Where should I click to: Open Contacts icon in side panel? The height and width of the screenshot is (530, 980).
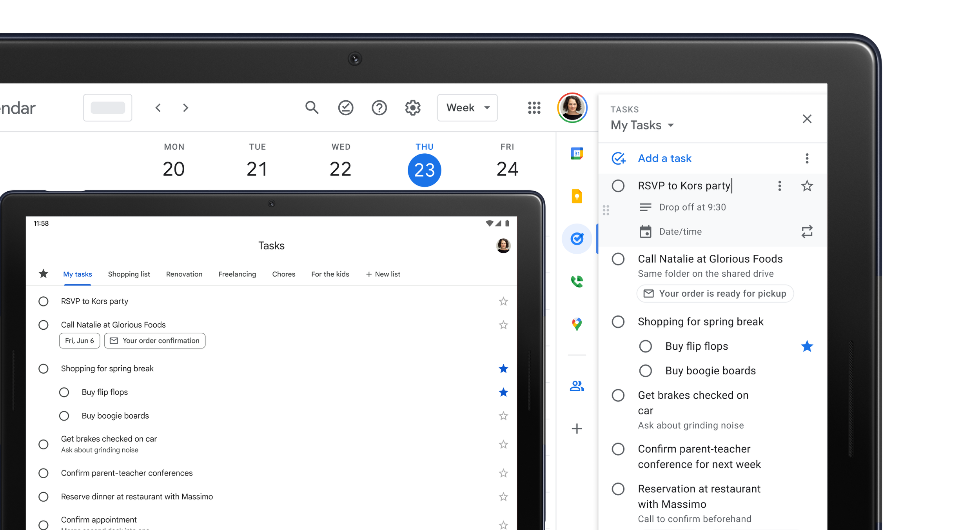[x=577, y=386]
